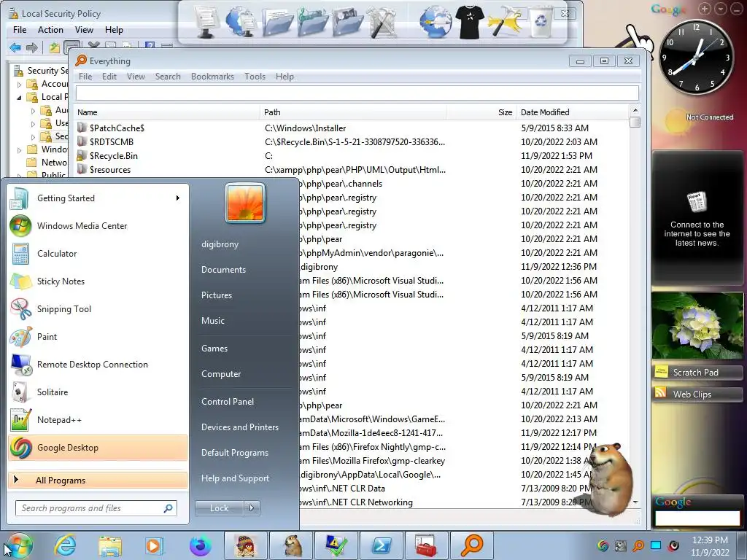Image resolution: width=747 pixels, height=560 pixels.
Task: Open Devices and Printers
Action: click(239, 427)
